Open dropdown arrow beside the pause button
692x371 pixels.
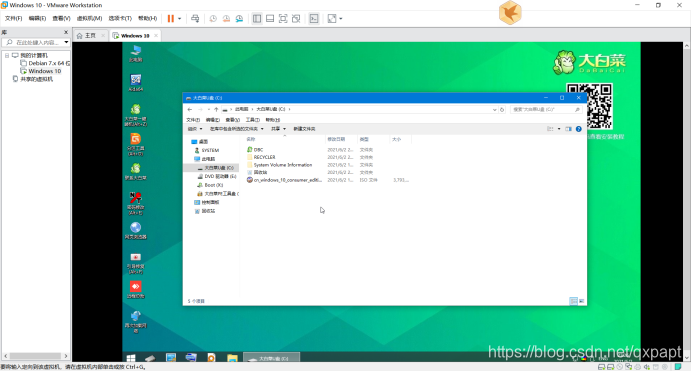(x=180, y=19)
